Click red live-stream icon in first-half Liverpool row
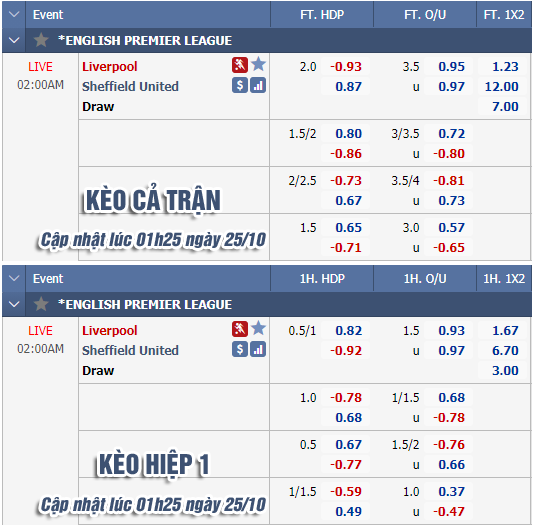 pos(240,329)
